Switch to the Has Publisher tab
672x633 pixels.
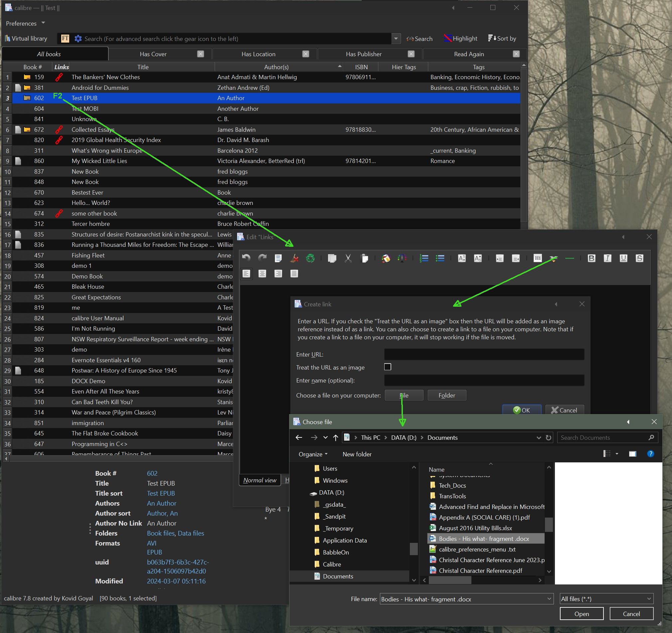pos(363,54)
